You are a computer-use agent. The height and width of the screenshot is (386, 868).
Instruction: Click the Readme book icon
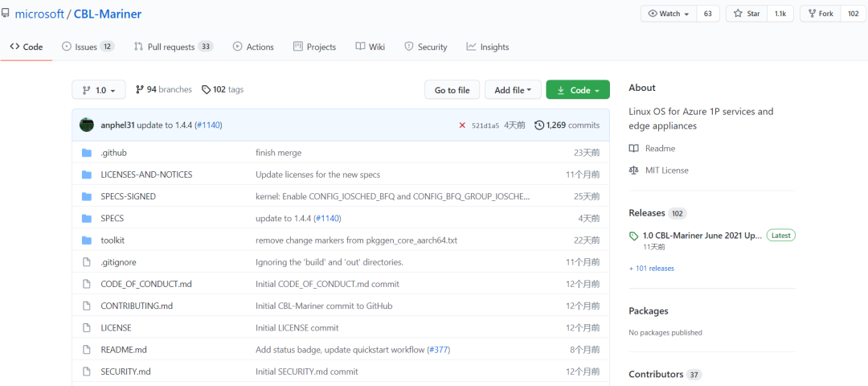tap(634, 149)
